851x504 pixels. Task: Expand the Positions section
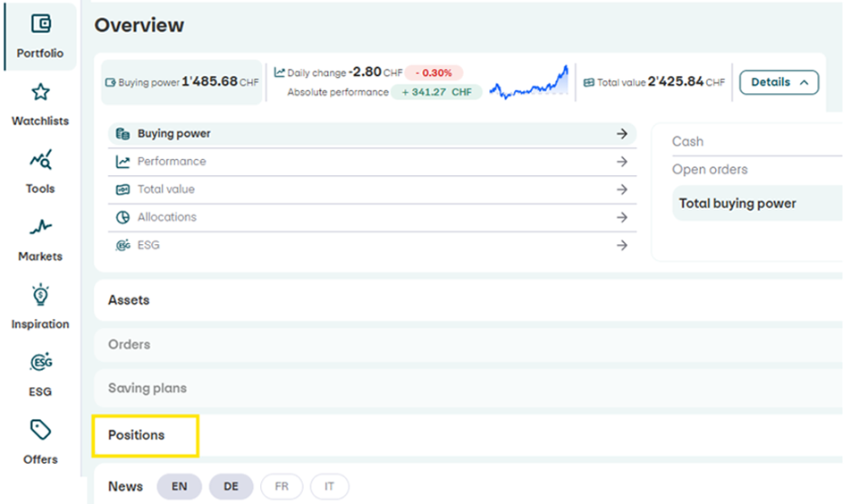point(137,435)
